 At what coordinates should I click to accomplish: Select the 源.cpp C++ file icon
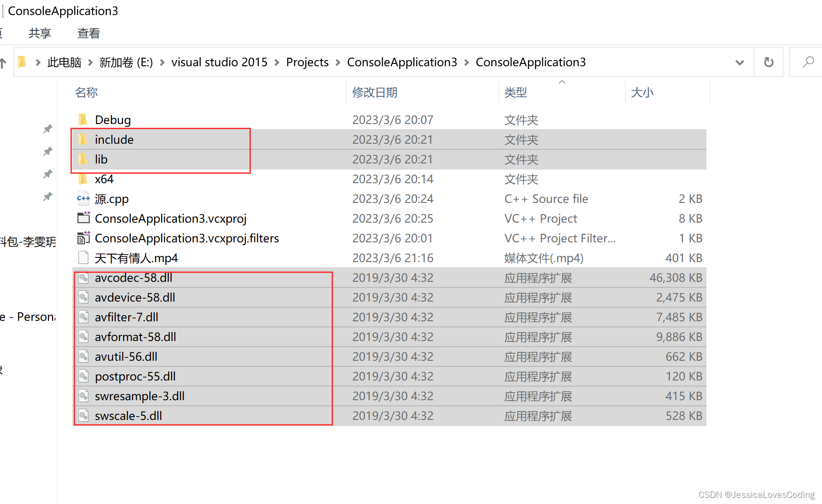tap(83, 199)
